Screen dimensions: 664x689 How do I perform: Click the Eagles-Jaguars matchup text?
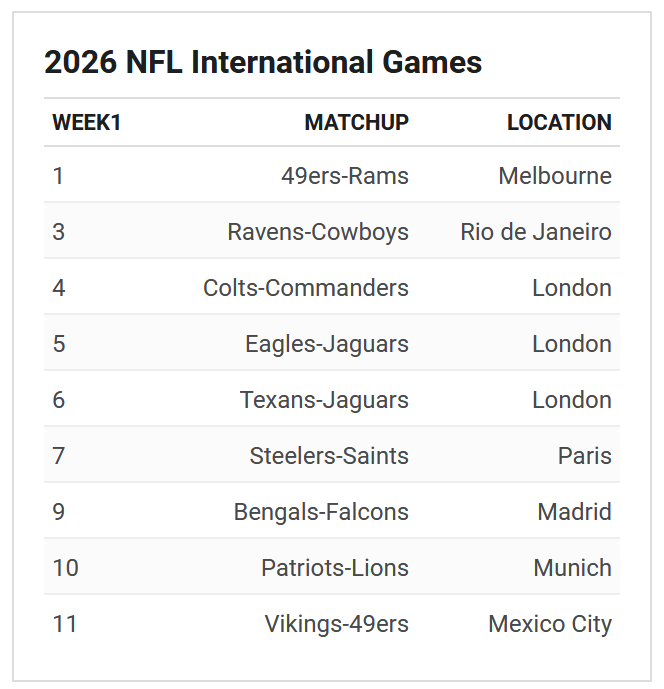point(327,344)
